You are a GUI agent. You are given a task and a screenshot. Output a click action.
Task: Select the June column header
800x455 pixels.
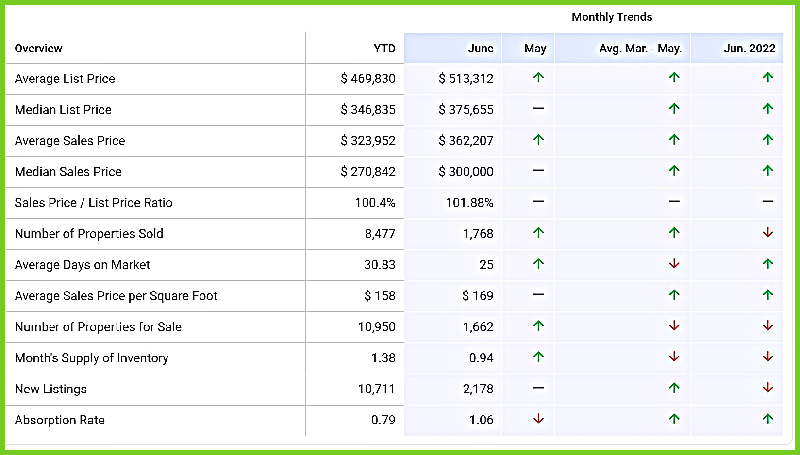480,48
